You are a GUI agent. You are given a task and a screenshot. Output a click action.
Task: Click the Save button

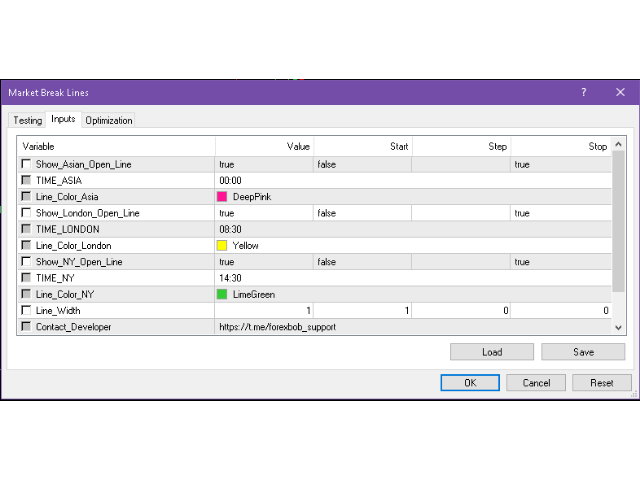pos(583,352)
